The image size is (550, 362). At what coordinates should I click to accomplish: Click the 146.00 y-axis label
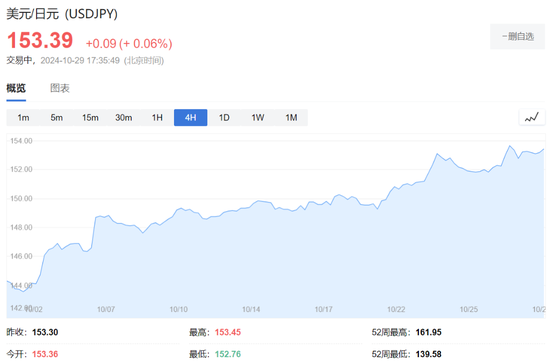tap(21, 256)
